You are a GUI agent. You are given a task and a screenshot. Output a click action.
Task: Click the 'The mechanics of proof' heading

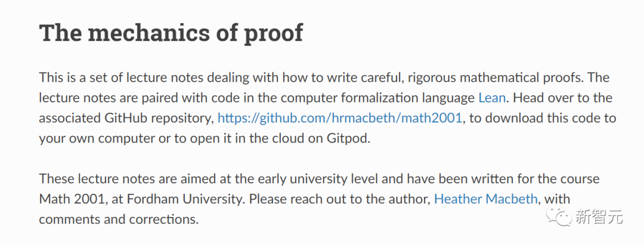(x=171, y=33)
